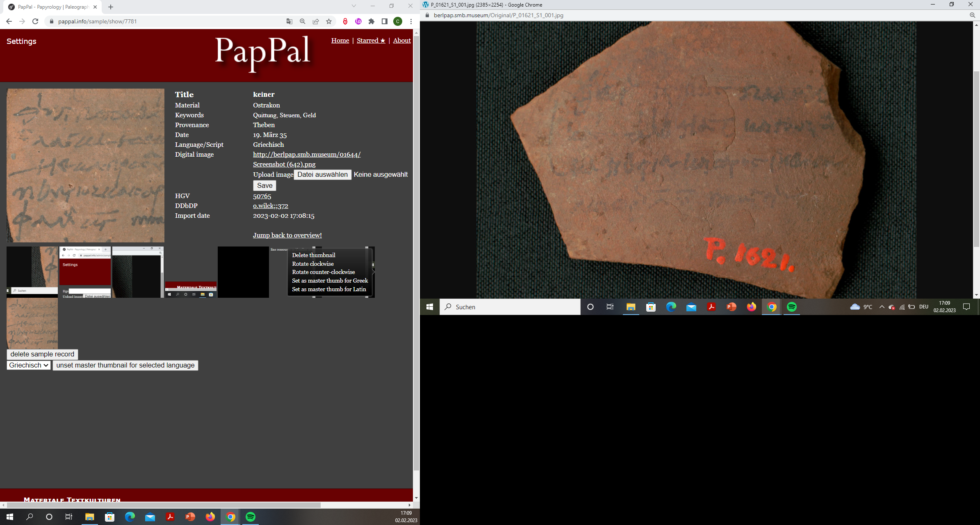The image size is (980, 525).
Task: Click the image window URL berlpap.smb.museum
Action: [x=498, y=15]
